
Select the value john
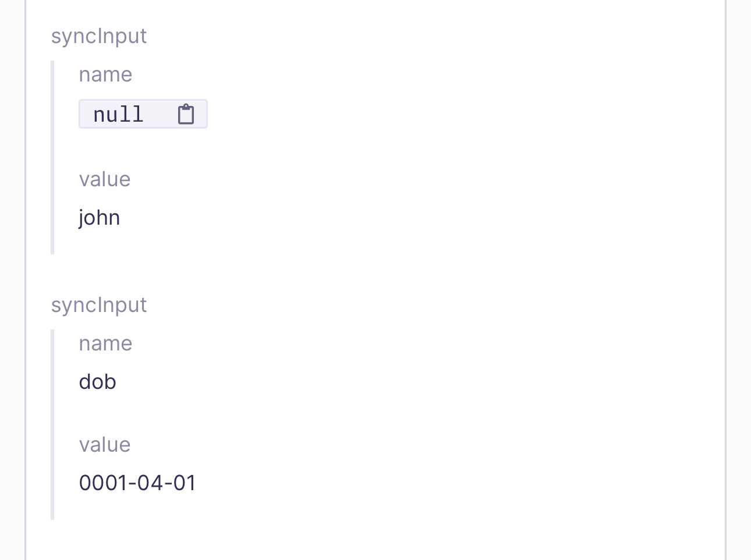point(100,218)
